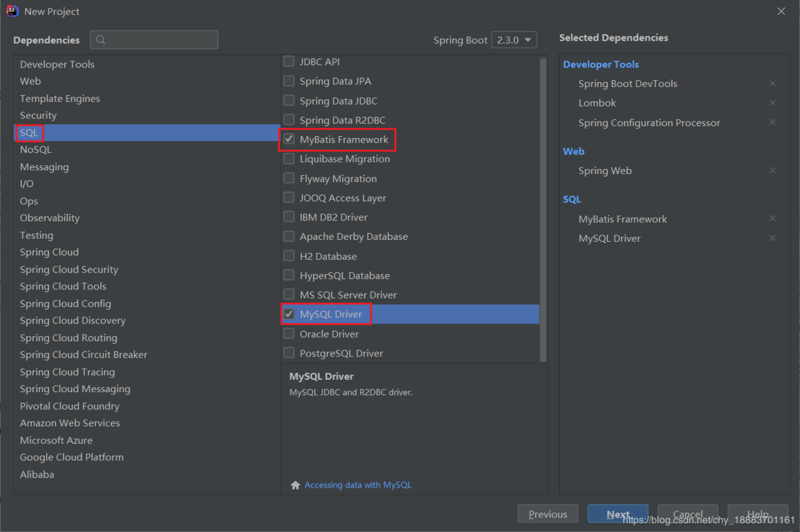Open the Spring Boot version dropdown
This screenshot has height=532, width=800.
[514, 40]
